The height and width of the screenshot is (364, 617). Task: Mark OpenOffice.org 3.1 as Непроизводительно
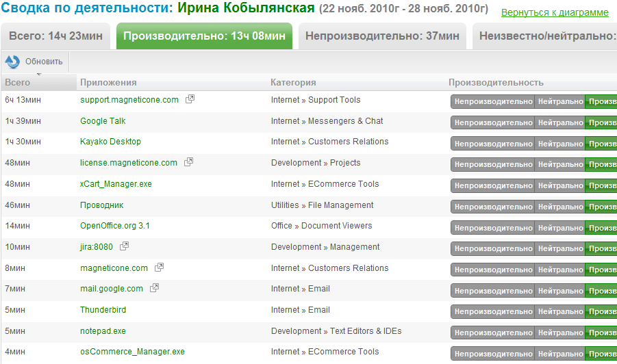pos(492,228)
